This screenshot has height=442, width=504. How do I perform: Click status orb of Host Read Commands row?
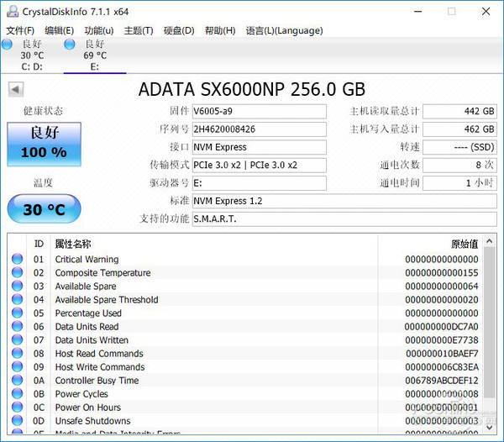(x=18, y=353)
